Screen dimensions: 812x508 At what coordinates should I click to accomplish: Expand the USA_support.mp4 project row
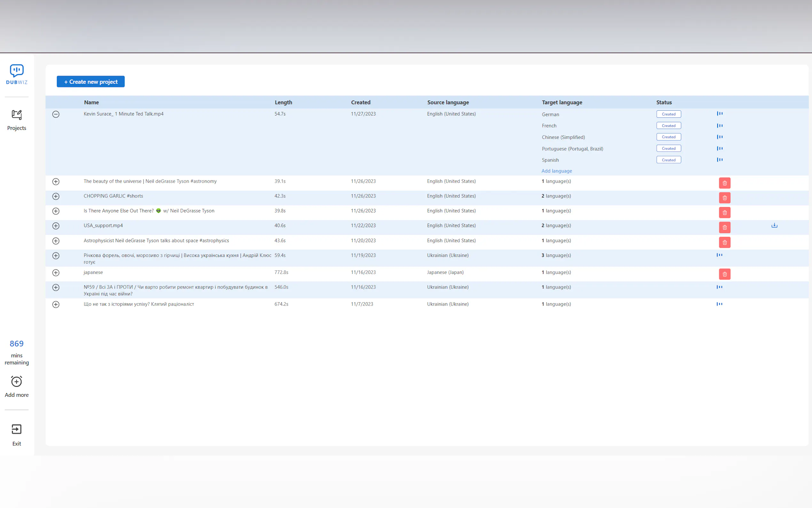pos(56,226)
